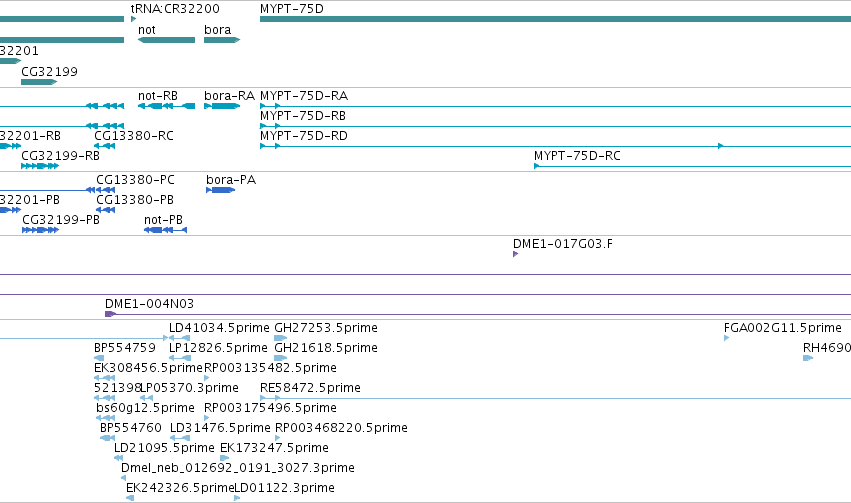This screenshot has width=851, height=503.
Task: Select the bora gene bar
Action: (222, 40)
